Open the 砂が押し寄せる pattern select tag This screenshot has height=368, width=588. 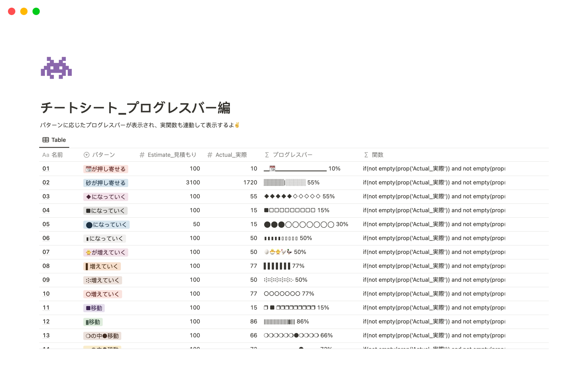click(106, 183)
